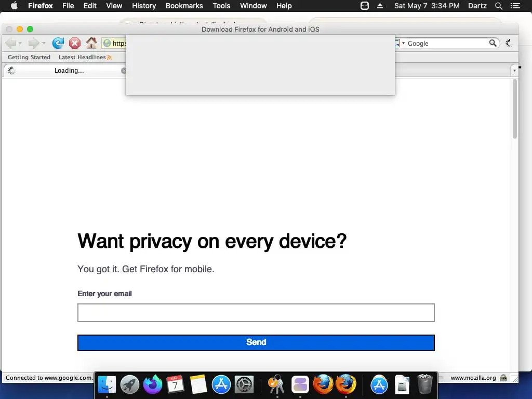
Task: Open the View menu
Action: click(114, 6)
